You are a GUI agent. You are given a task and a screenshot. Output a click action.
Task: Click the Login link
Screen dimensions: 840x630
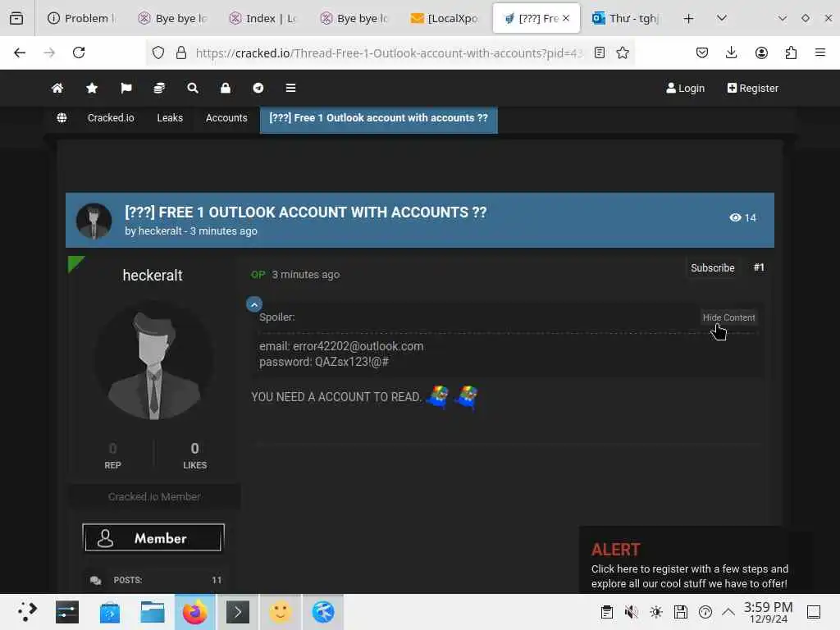click(x=685, y=89)
